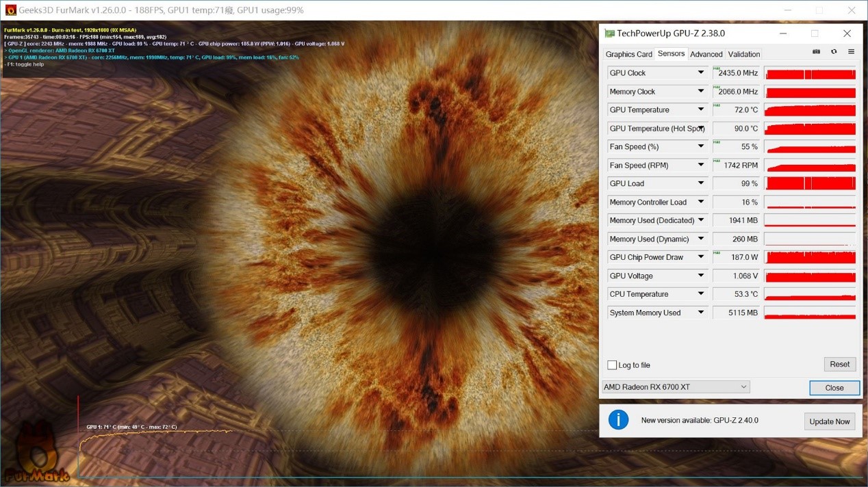
Task: Click the Update Now button
Action: point(829,421)
